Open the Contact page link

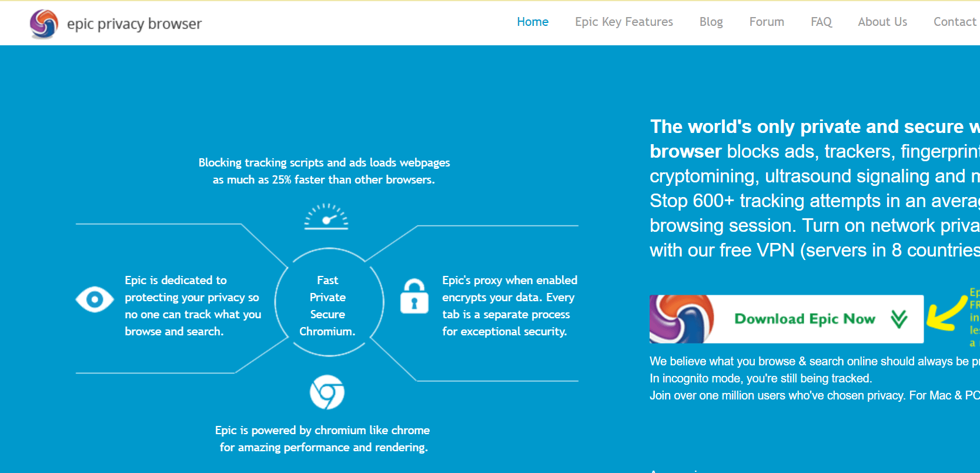955,22
